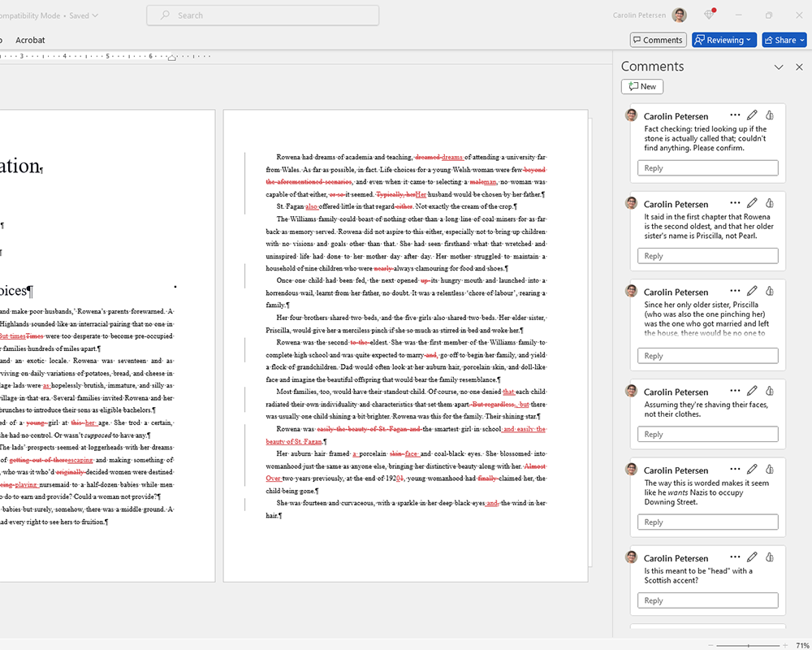Screen dimensions: 812x650
Task: Edit the Scottish accent comment
Action: pos(752,557)
